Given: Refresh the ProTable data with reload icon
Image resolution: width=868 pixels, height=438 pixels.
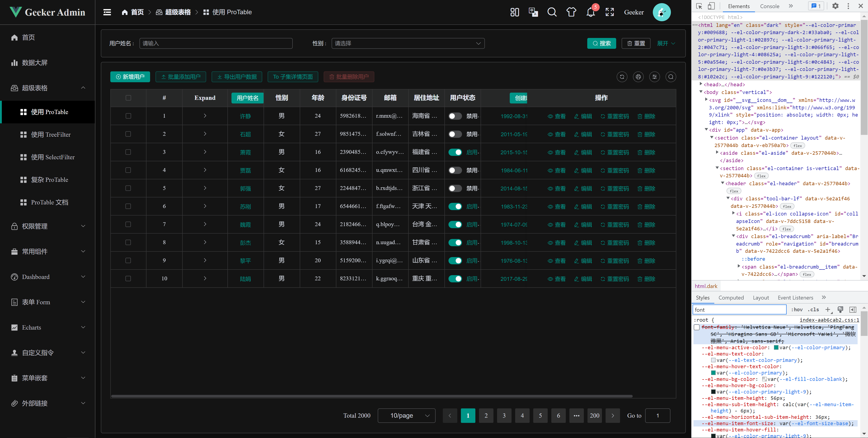Looking at the screenshot, I should [622, 77].
